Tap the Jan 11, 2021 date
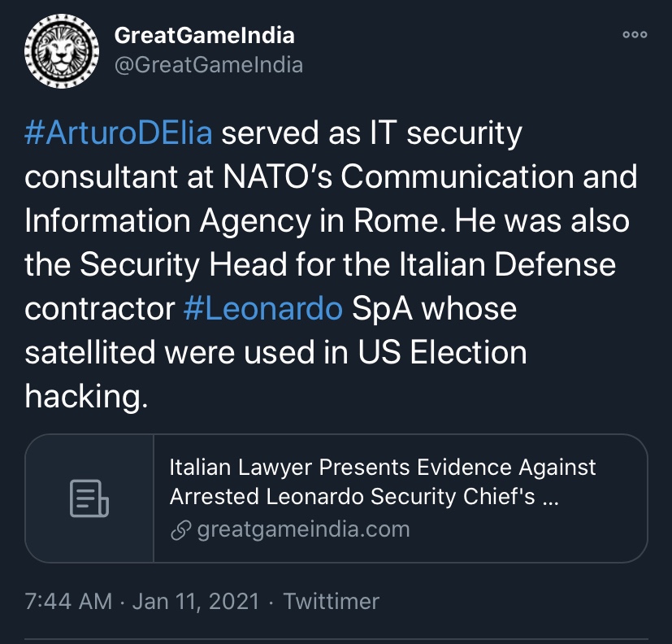The height and width of the screenshot is (644, 672). [196, 601]
